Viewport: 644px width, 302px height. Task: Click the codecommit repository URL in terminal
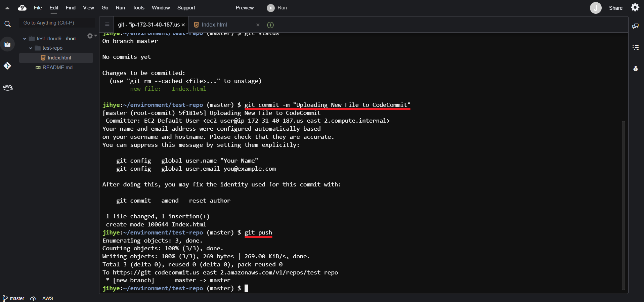(225, 272)
